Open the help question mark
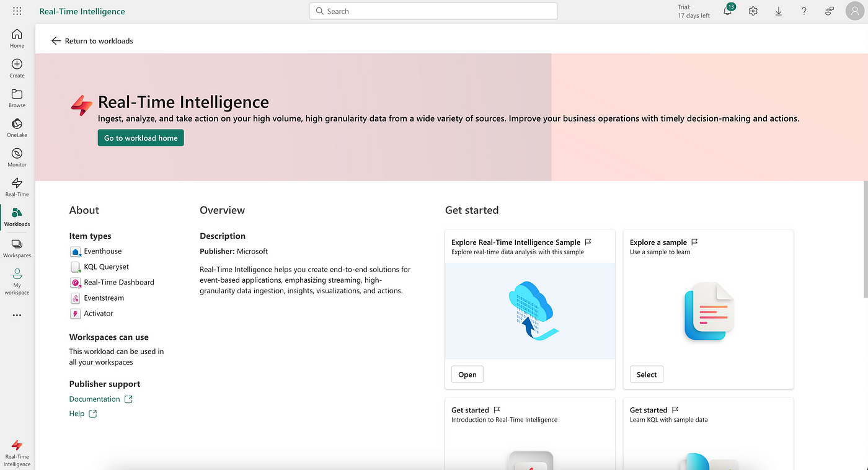 (x=804, y=11)
